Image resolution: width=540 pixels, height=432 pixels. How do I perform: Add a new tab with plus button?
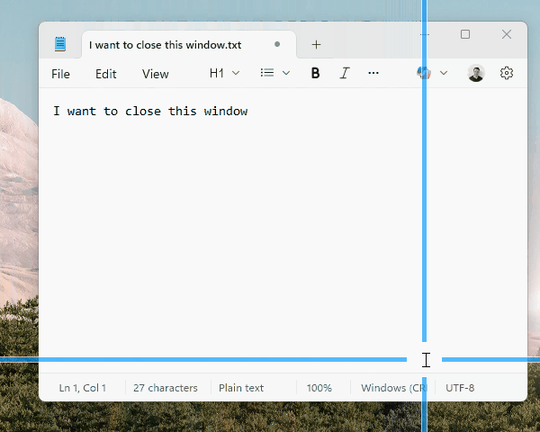[316, 44]
